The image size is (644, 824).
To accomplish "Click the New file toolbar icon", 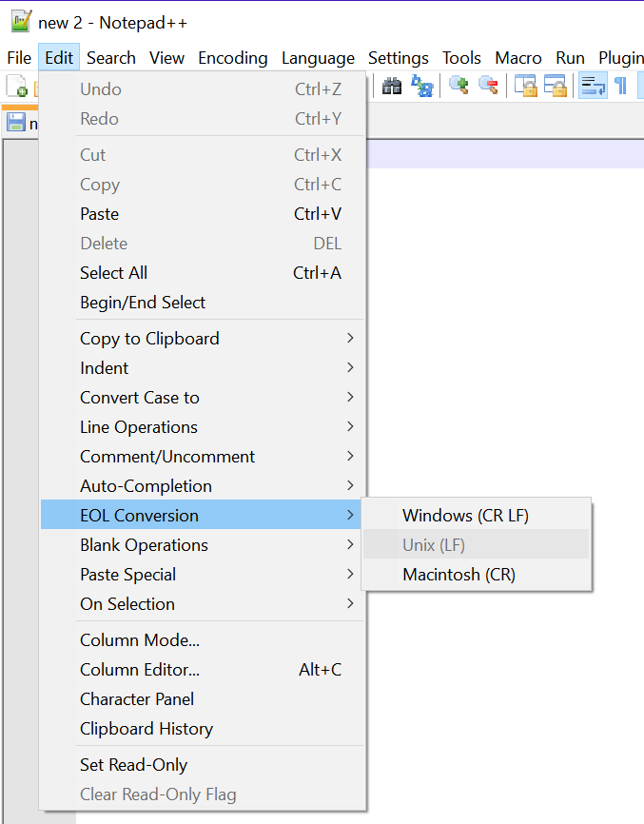I will (x=16, y=87).
